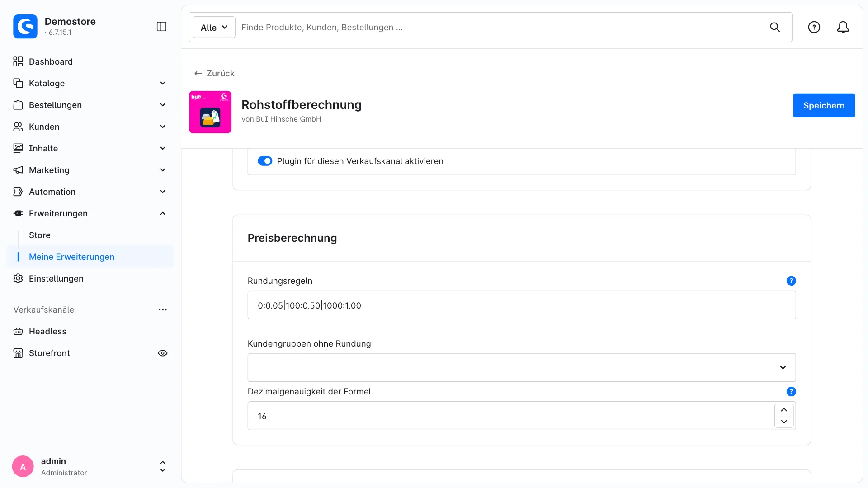Show help for Dezimalgenauigkeit der Formel
The height and width of the screenshot is (488, 868).
pyautogui.click(x=791, y=392)
